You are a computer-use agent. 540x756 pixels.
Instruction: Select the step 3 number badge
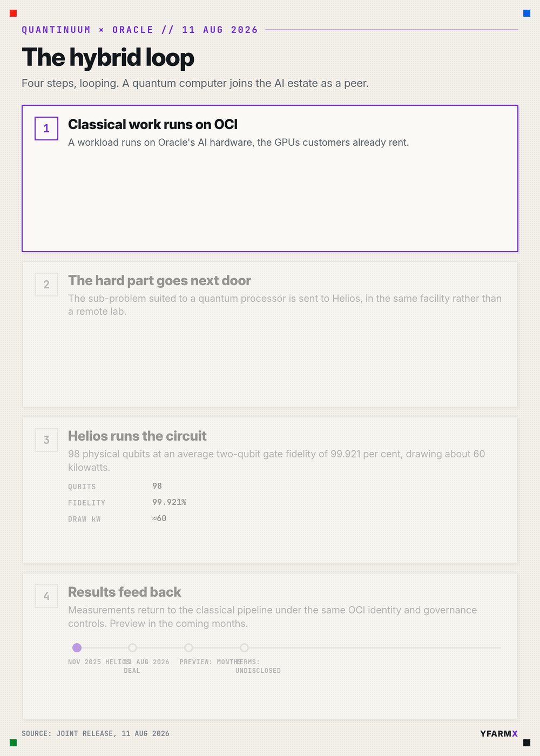[46, 440]
